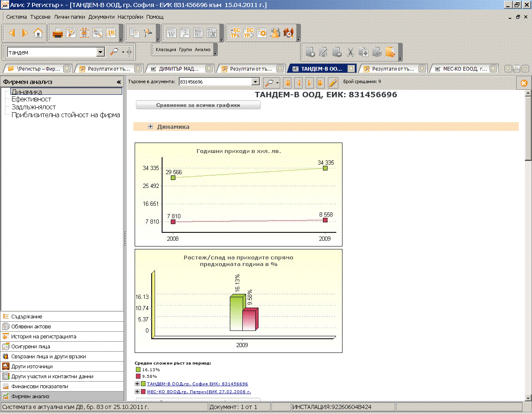Click in the 831456696 document search field
This screenshot has width=532, height=414.
215,82
